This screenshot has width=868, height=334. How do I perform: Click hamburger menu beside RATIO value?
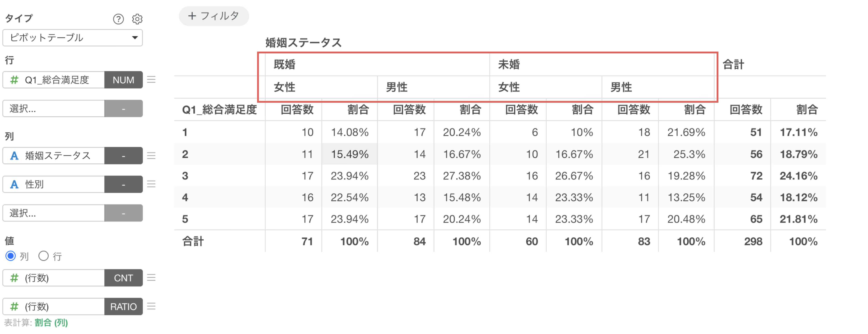[151, 306]
